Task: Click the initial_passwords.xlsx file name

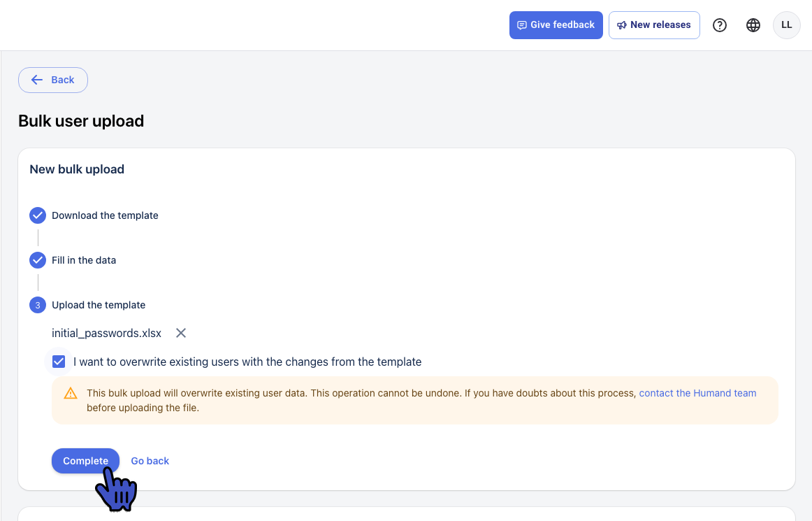Action: click(107, 333)
